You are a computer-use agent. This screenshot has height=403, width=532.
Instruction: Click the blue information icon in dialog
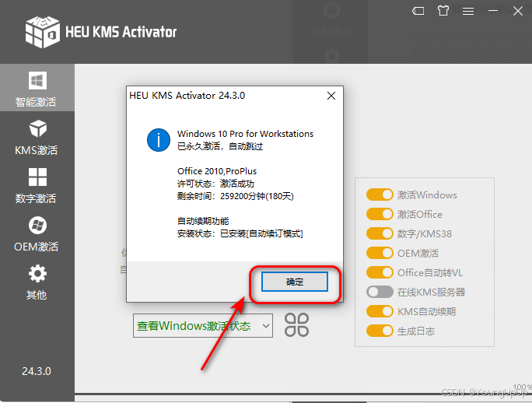159,140
